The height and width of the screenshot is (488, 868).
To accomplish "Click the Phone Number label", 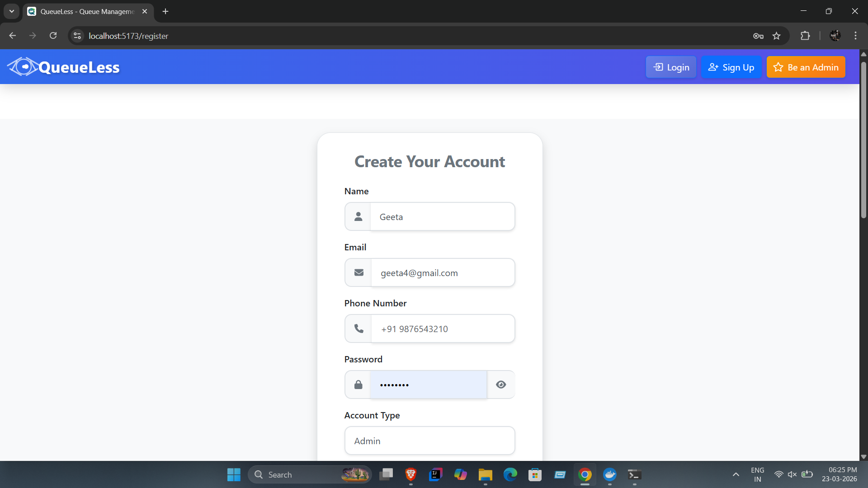I will pyautogui.click(x=375, y=303).
